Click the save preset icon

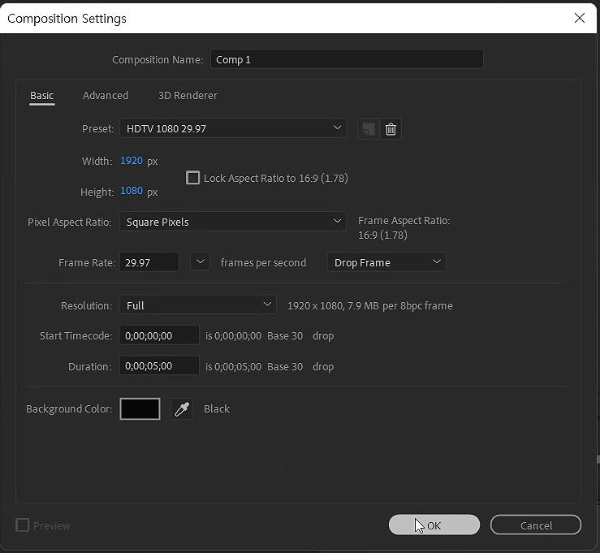coord(368,129)
